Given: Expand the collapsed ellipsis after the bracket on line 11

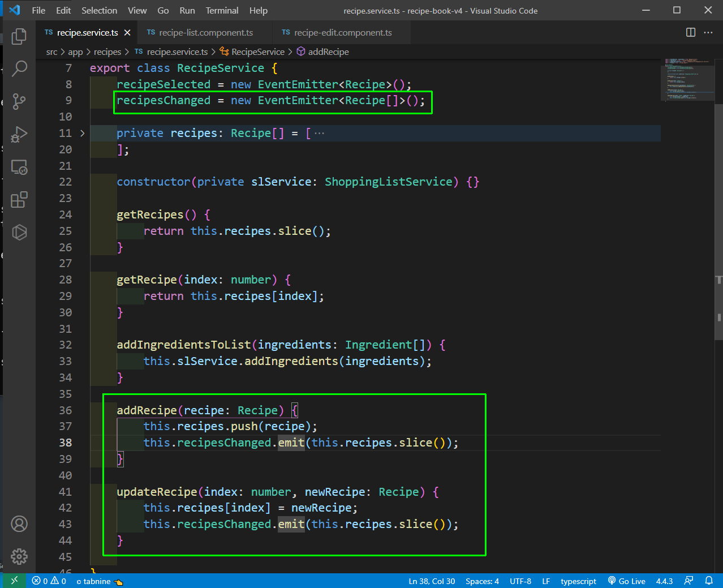Looking at the screenshot, I should coord(320,134).
